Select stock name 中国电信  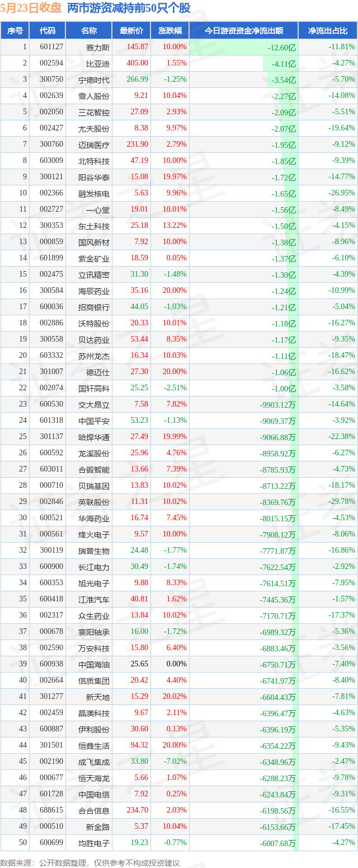[94, 794]
